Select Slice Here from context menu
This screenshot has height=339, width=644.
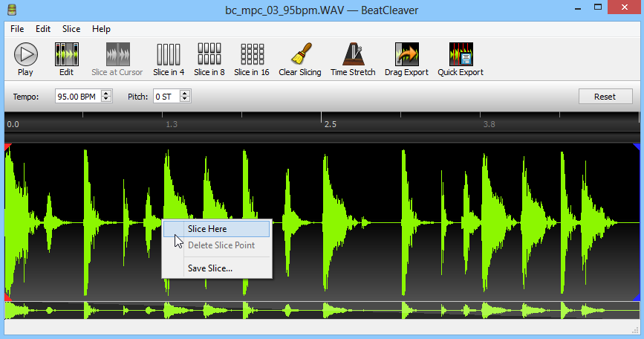tap(207, 229)
